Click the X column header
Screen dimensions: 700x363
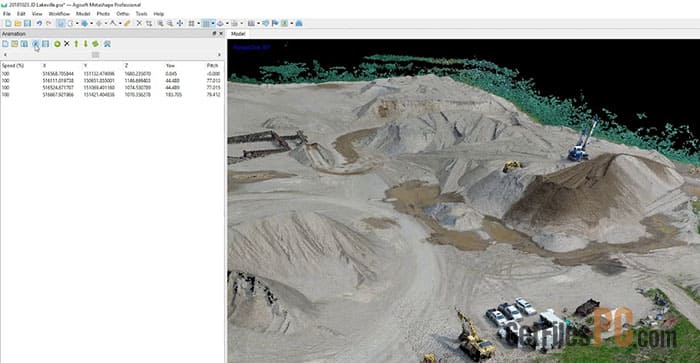44,65
